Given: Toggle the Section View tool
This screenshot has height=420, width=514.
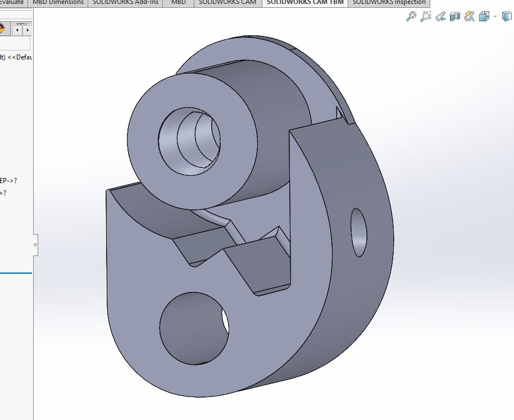Looking at the screenshot, I should [454, 16].
